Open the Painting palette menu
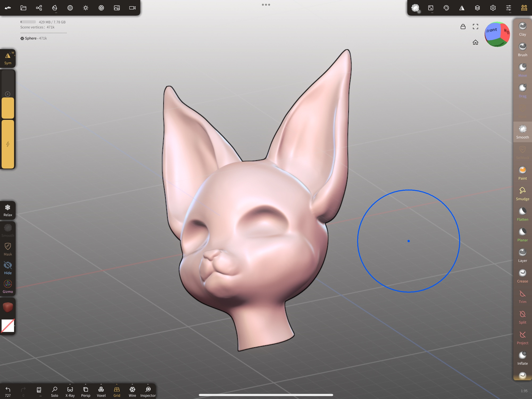This screenshot has height=399, width=532. (446, 8)
